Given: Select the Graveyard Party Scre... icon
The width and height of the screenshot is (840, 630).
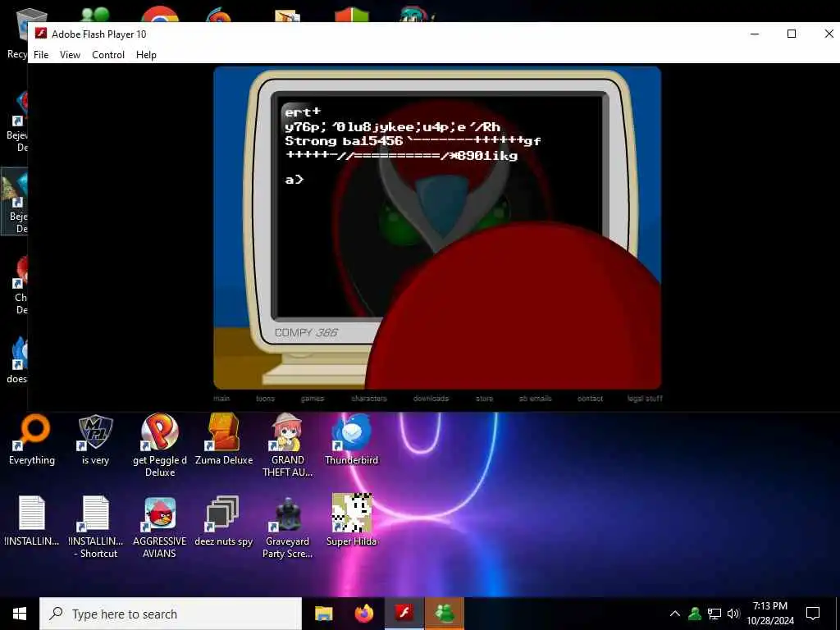Looking at the screenshot, I should [288, 526].
